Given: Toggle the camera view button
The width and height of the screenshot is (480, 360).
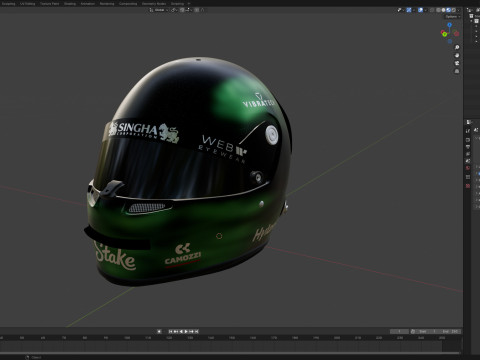Looking at the screenshot, I should click(x=457, y=63).
